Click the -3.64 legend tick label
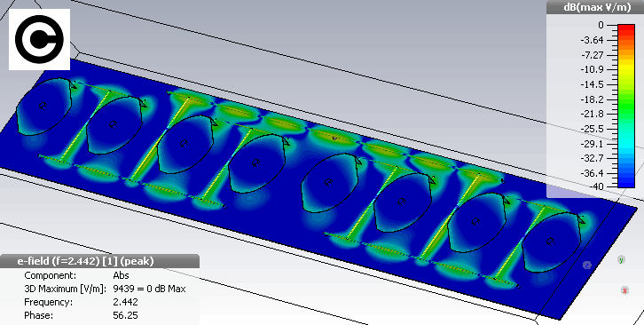This screenshot has height=325, width=644. pyautogui.click(x=592, y=40)
